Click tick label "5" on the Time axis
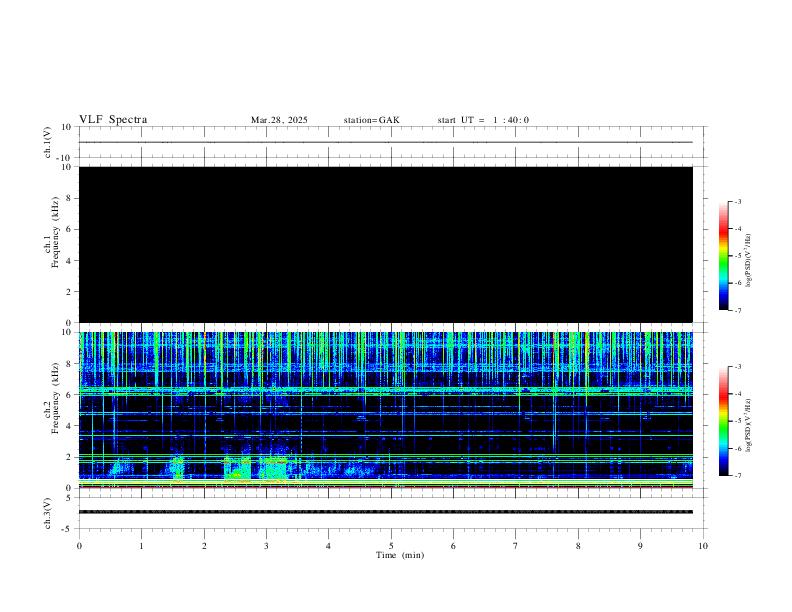Image resolution: width=792 pixels, height=612 pixels. [x=391, y=546]
